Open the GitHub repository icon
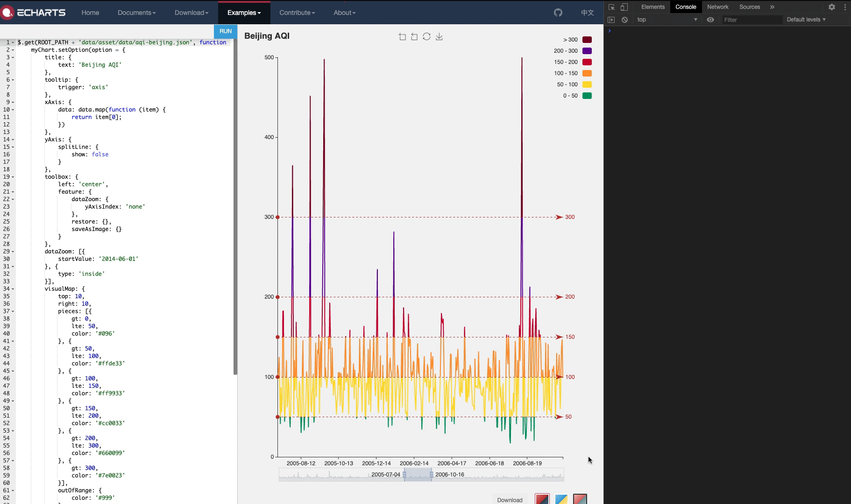Image resolution: width=851 pixels, height=504 pixels. [558, 13]
